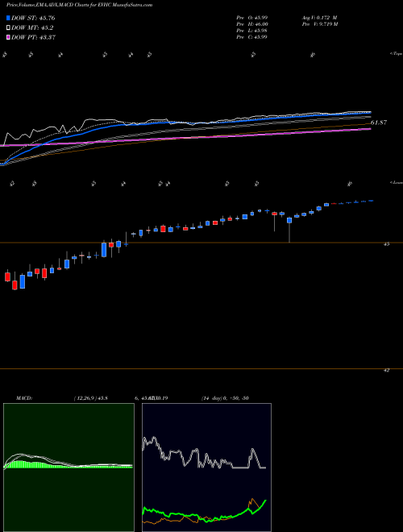Click the magenta DOW PT legend swatch

click(x=8, y=37)
